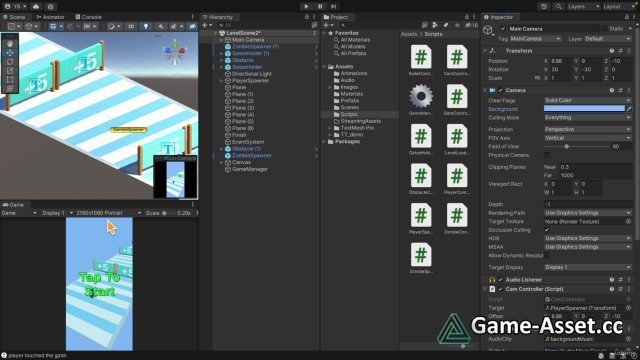The height and width of the screenshot is (360, 640).
Task: Toggle the Main Camera active checkbox
Action: [x=503, y=29]
